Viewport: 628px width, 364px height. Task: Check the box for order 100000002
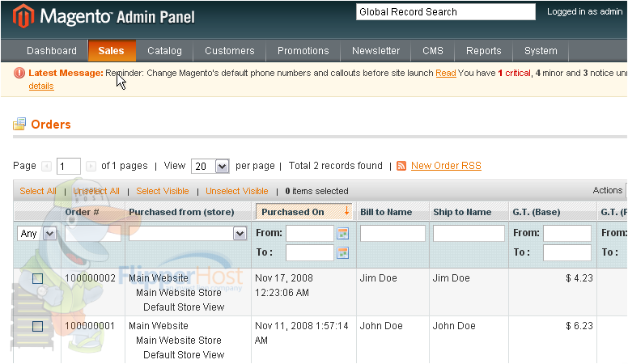click(38, 279)
